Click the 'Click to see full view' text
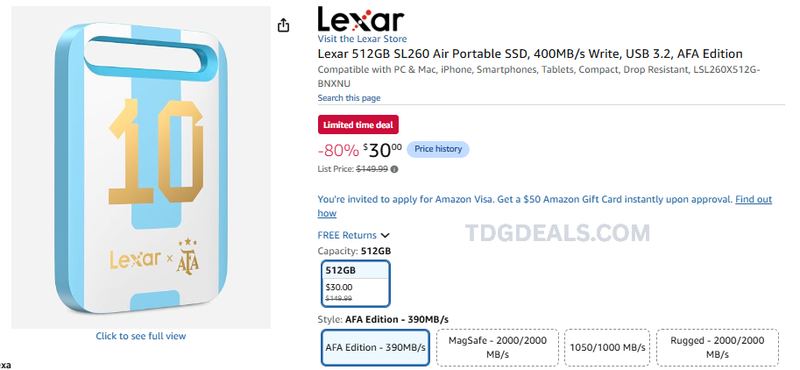Image resolution: width=800 pixels, height=370 pixels. [x=141, y=336]
